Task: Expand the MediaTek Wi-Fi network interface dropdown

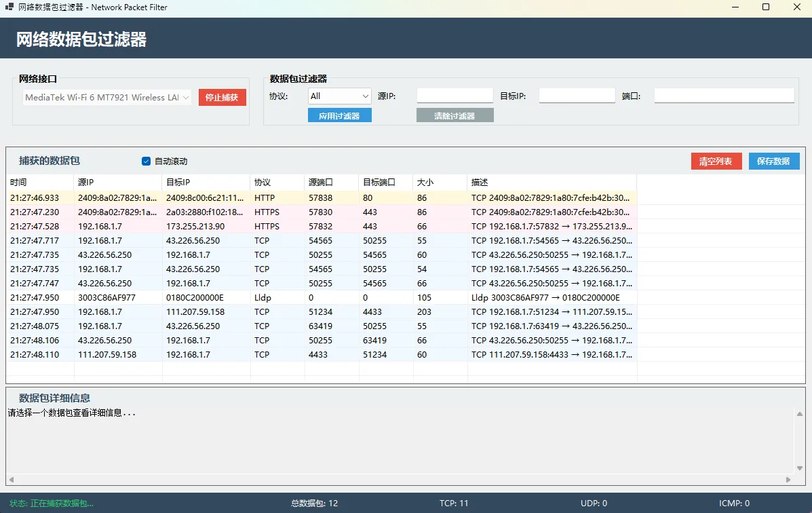Action: tap(107, 97)
